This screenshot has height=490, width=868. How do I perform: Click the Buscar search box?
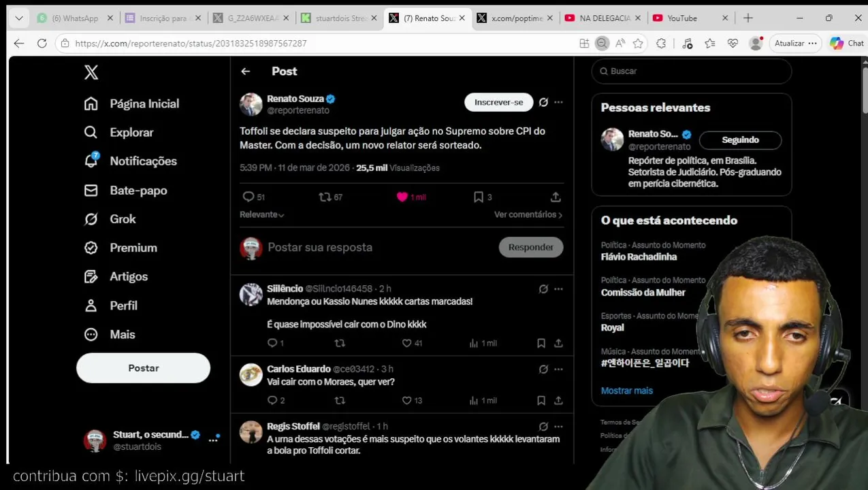point(691,71)
